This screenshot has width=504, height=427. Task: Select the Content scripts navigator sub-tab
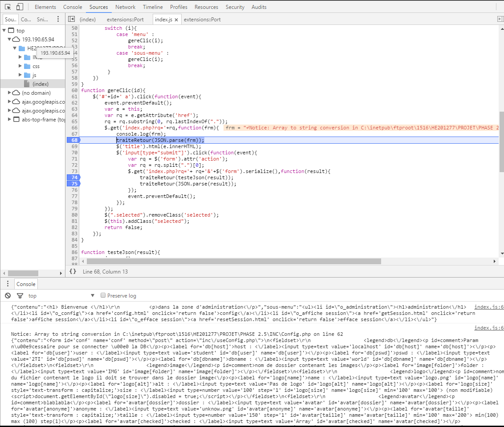click(26, 19)
